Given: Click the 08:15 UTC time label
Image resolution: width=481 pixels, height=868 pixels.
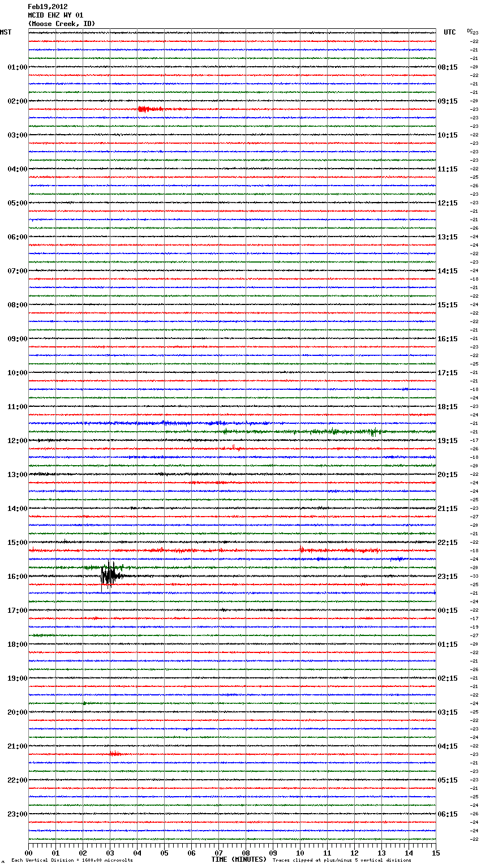Looking at the screenshot, I should (448, 67).
